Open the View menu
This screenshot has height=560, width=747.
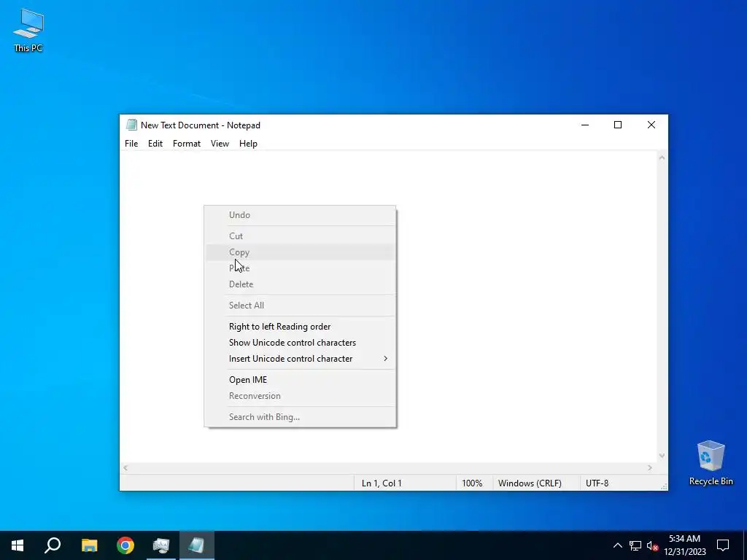[x=220, y=144]
